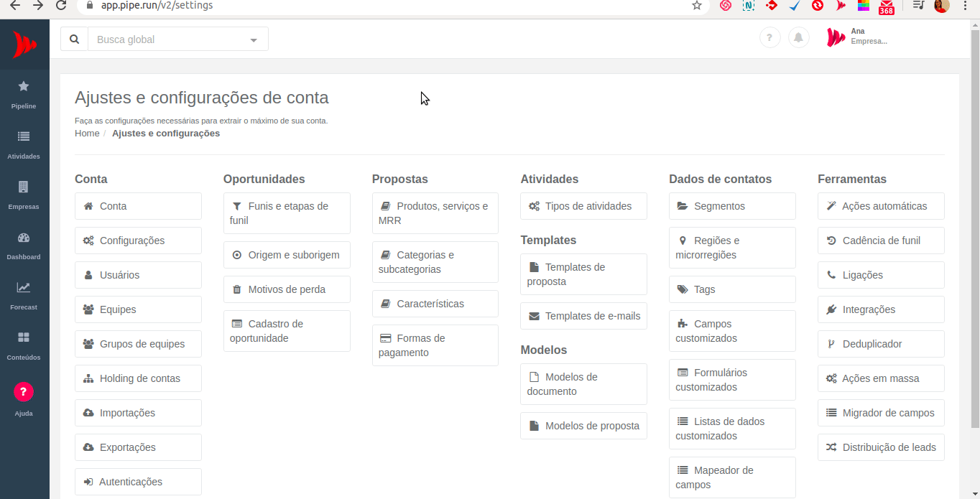
Task: Open Regiões e microrregiões
Action: [732, 248]
